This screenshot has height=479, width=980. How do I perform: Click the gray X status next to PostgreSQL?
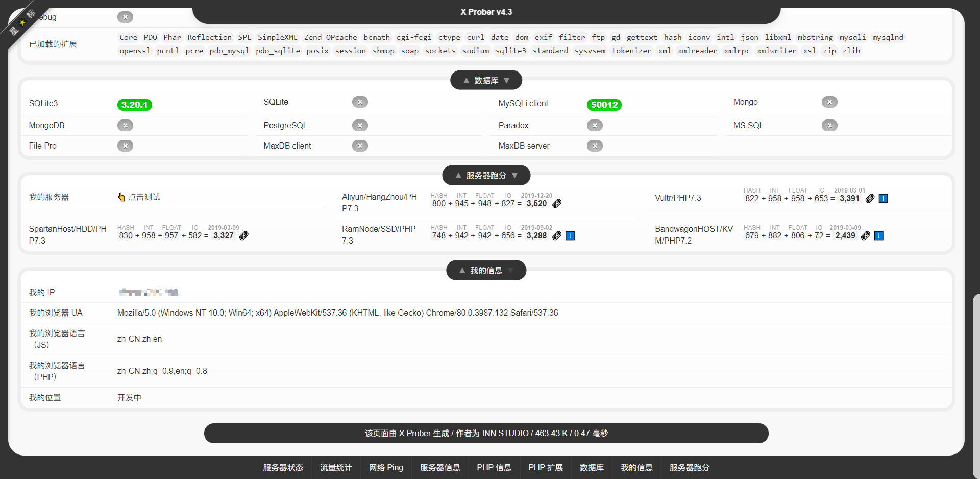360,125
